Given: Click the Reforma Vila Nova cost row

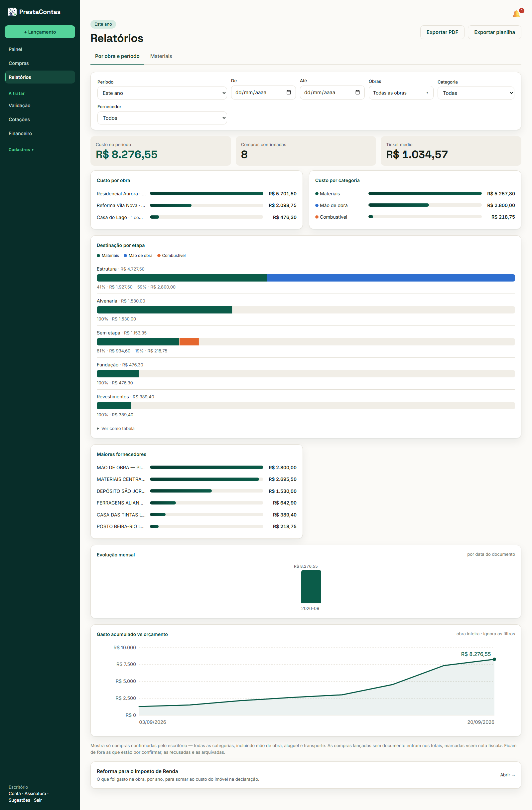Looking at the screenshot, I should (197, 205).
